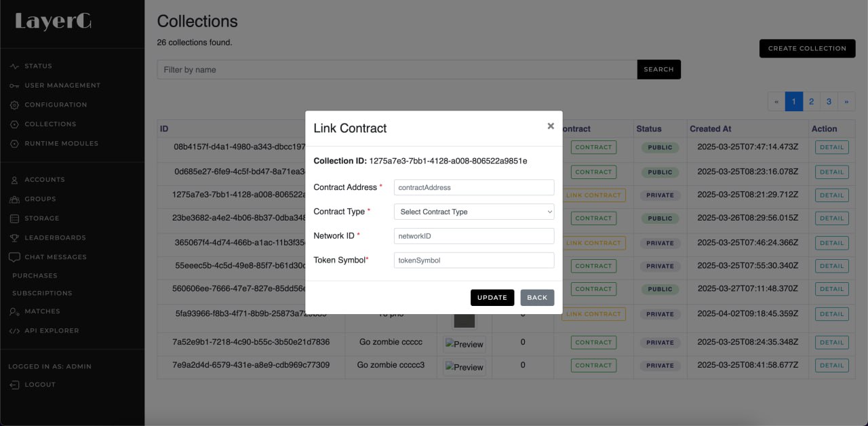Click the Back button in dialog
Viewport: 868px width, 426px height.
(537, 298)
